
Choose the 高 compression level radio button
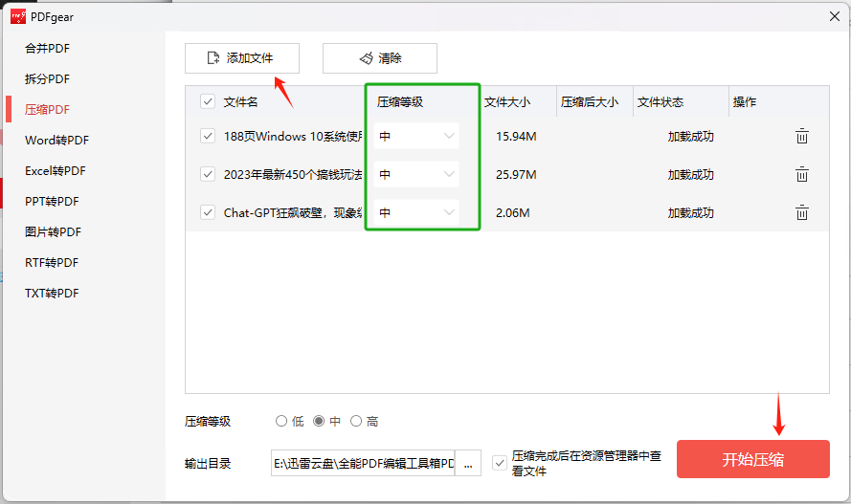click(x=356, y=422)
